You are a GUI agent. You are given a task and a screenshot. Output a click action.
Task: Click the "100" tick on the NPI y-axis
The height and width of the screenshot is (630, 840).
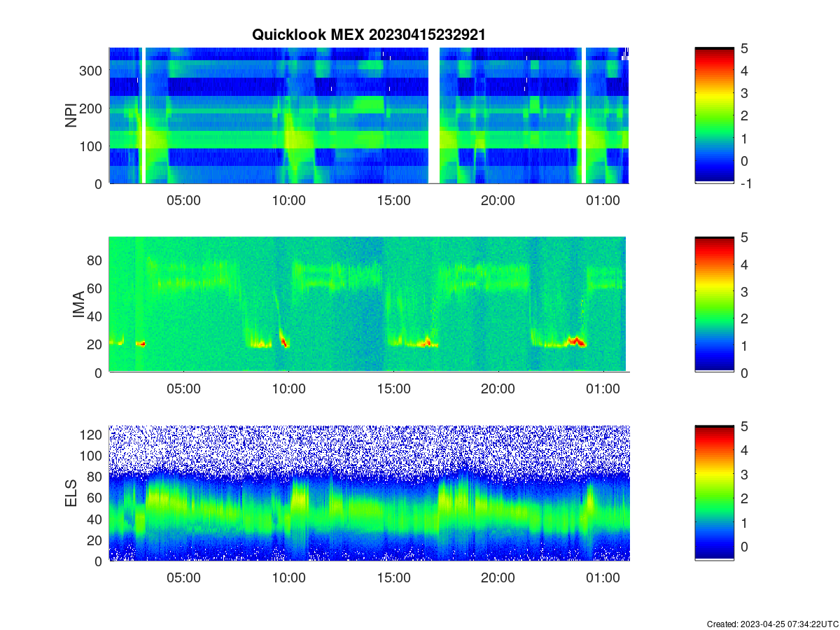(x=92, y=146)
